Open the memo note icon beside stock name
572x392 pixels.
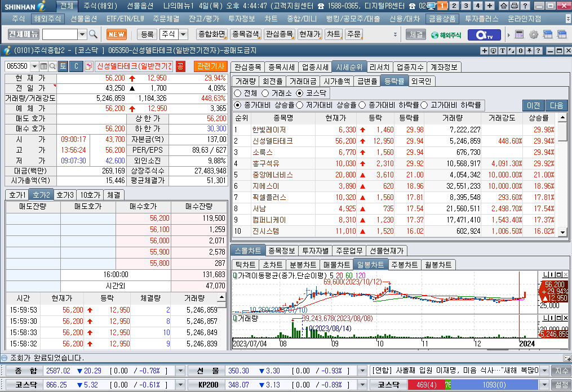click(x=88, y=66)
